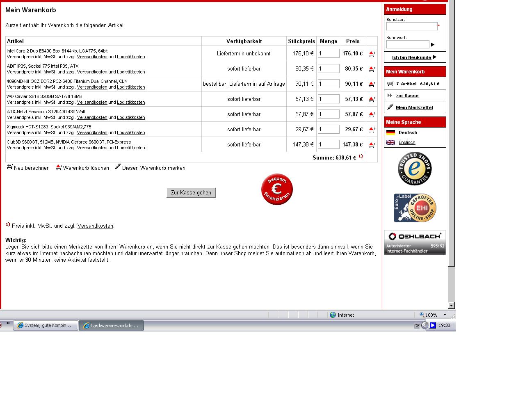The image size is (525, 420).
Task: Open the Trusted Shops Guarantee seal
Action: tap(415, 169)
